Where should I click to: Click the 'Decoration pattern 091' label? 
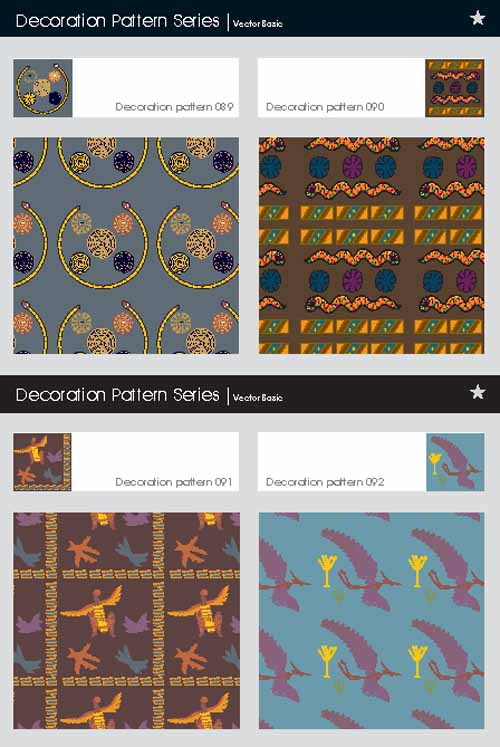point(174,482)
